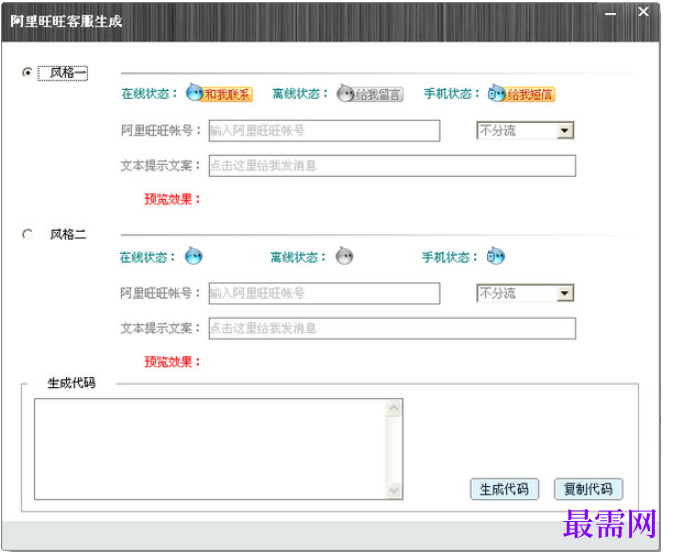Click the gray offline Wangwang icon in 风格二
The image size is (675, 555).
click(344, 256)
